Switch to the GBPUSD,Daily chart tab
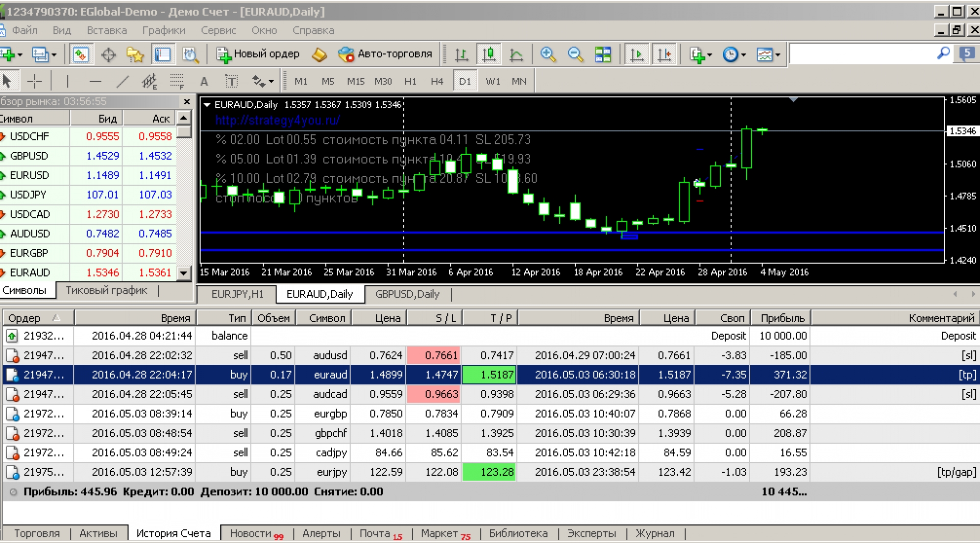The width and height of the screenshot is (980, 543). pos(407,294)
